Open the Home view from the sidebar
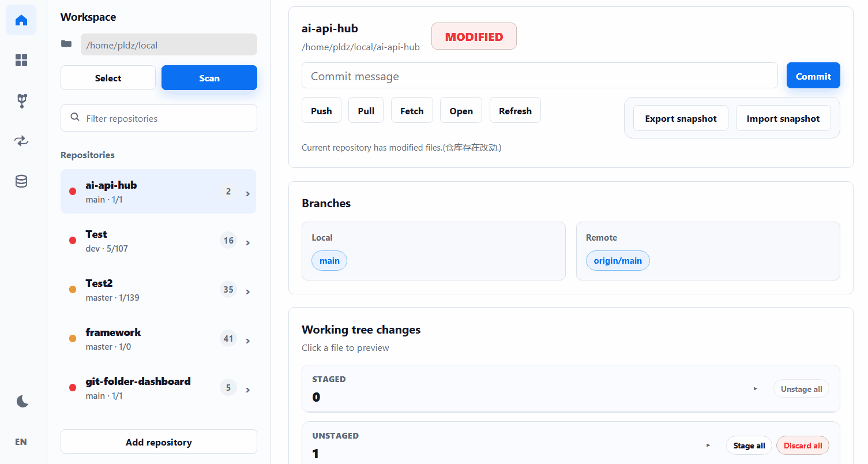The height and width of the screenshot is (464, 868). [x=21, y=20]
